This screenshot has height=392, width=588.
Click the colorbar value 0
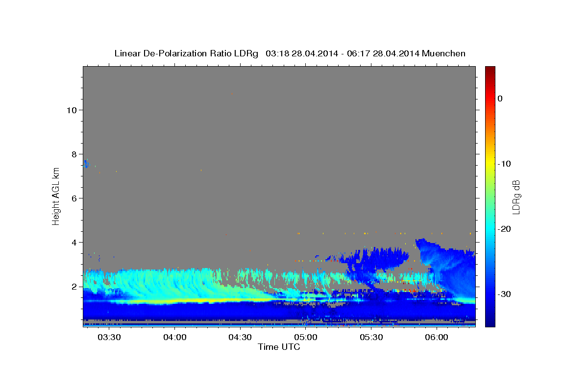500,98
